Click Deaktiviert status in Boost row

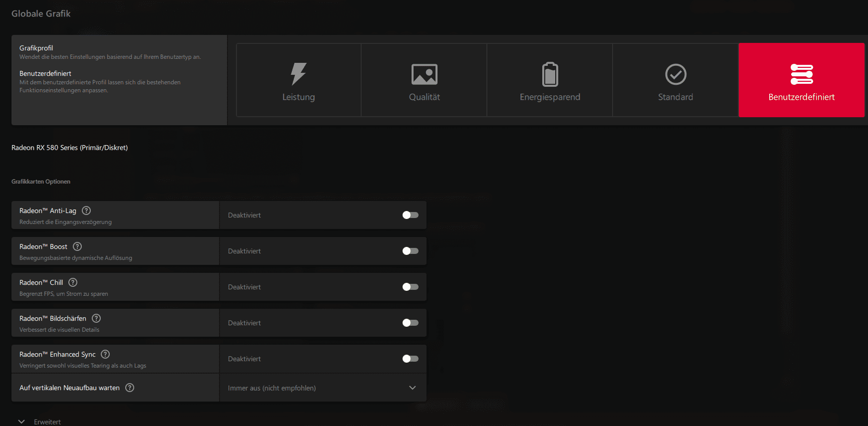pos(244,251)
